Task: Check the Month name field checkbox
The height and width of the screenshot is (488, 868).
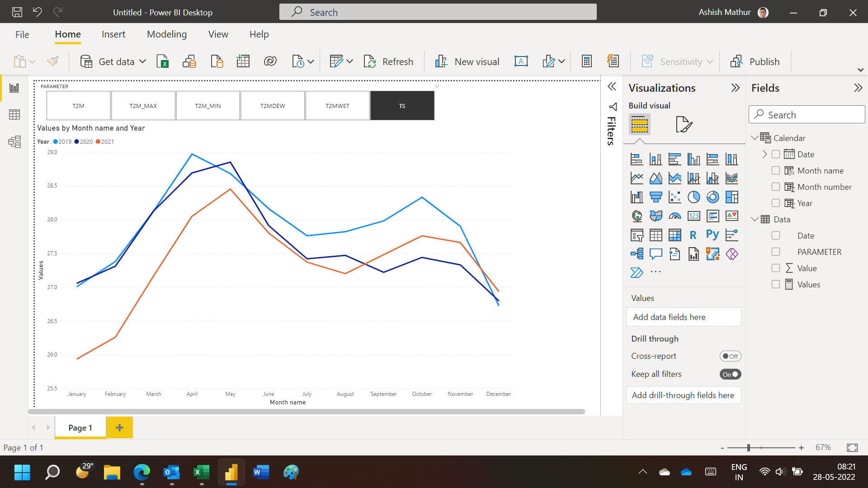Action: click(776, 170)
